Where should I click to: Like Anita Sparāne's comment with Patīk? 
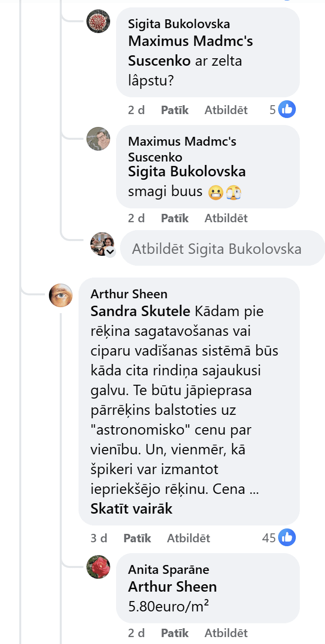tap(175, 633)
